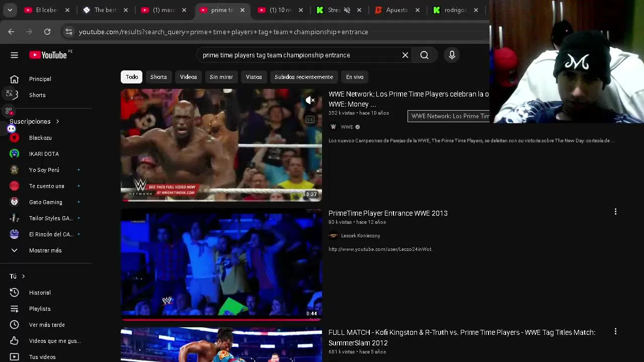Select the Vistos filter chip

coord(254,77)
